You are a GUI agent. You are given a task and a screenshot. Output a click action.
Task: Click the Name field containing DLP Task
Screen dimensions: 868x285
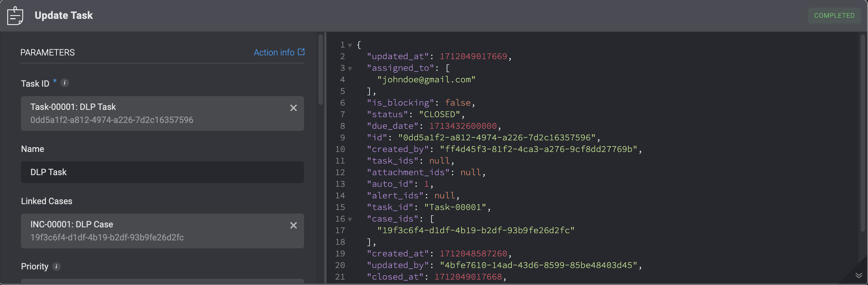pos(163,172)
